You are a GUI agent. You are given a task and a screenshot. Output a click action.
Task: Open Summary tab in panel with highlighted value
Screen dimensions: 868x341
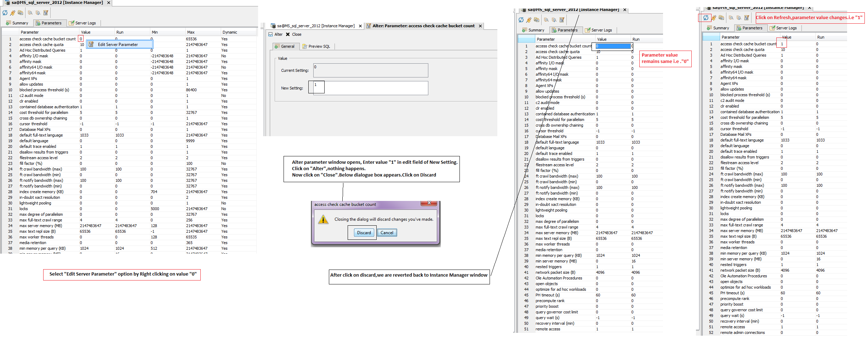(533, 30)
